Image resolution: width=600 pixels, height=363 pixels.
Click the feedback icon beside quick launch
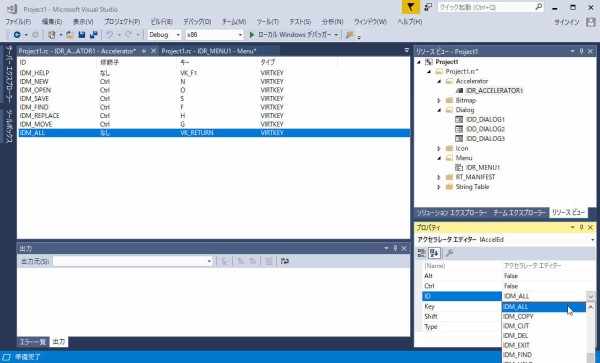[x=428, y=7]
